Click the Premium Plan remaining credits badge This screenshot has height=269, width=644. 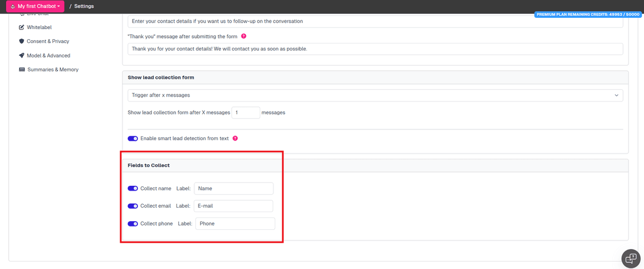coord(587,14)
